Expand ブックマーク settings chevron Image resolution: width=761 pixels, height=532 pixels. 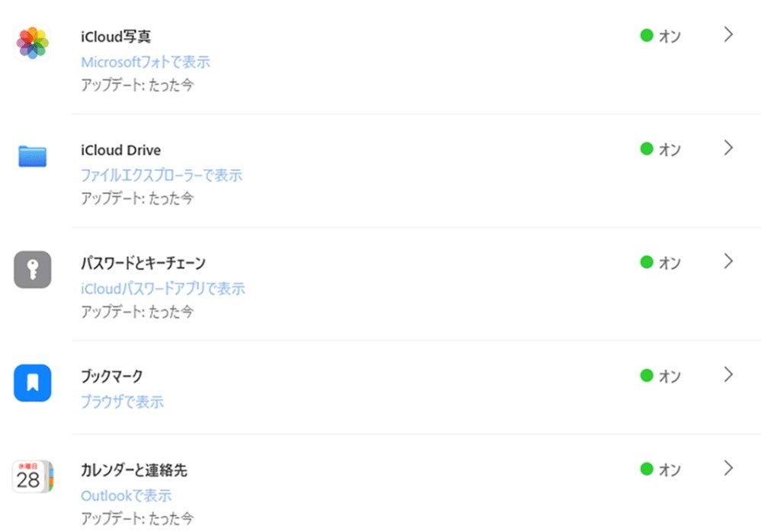coord(728,374)
